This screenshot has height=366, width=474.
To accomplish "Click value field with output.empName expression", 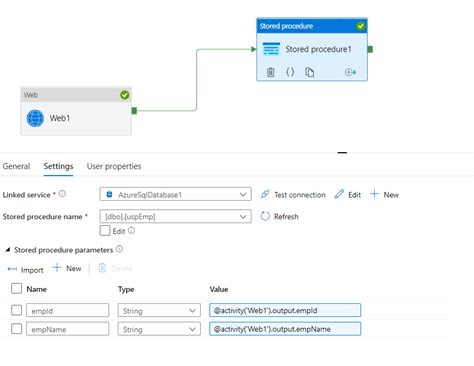I will pos(285,329).
